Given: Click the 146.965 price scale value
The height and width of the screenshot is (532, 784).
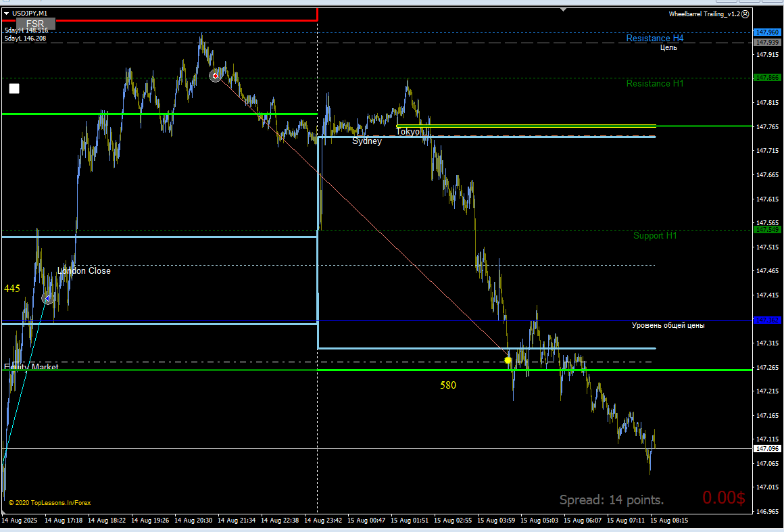Looking at the screenshot, I should click(x=768, y=512).
